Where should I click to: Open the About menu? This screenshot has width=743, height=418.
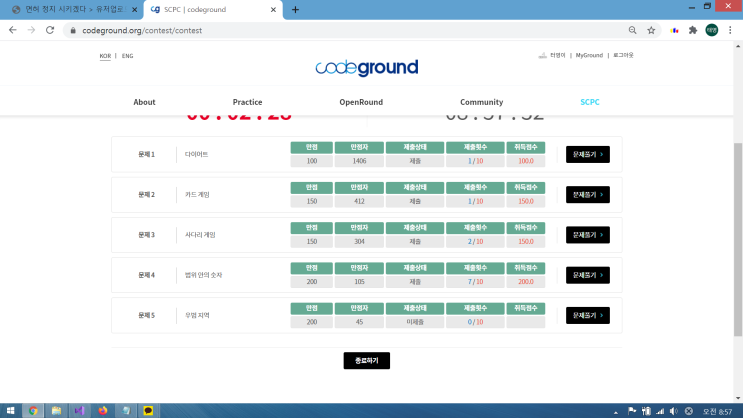coord(144,102)
